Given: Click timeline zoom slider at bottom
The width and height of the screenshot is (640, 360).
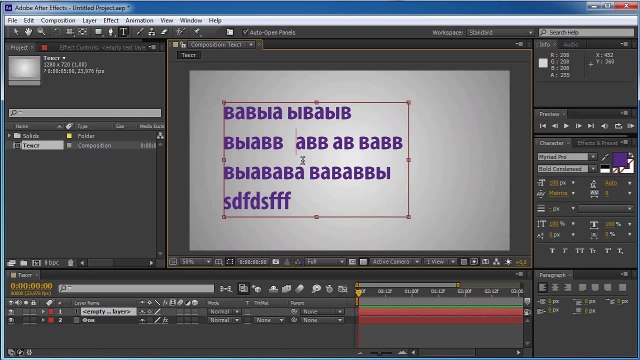Looking at the screenshot, I should pyautogui.click(x=381, y=353).
